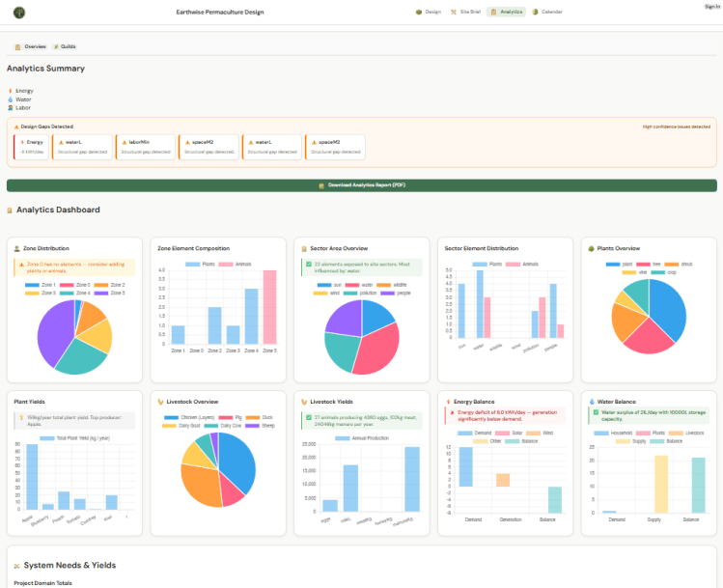Click the Earthwise logo icon in header

(18, 12)
